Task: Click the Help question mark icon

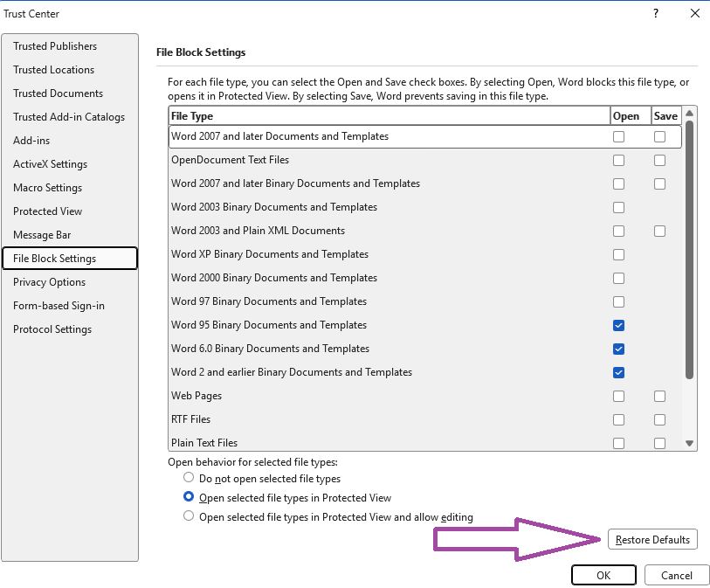Action: click(655, 13)
